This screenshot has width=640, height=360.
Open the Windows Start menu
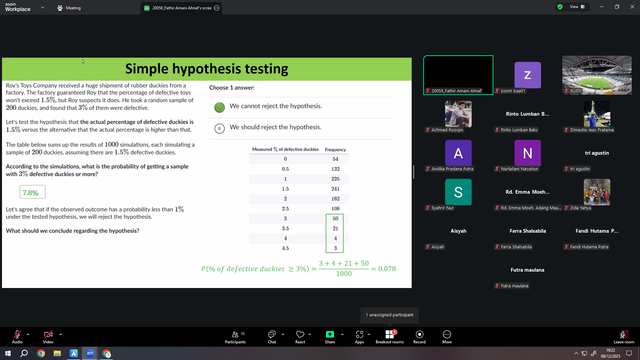(x=8, y=353)
